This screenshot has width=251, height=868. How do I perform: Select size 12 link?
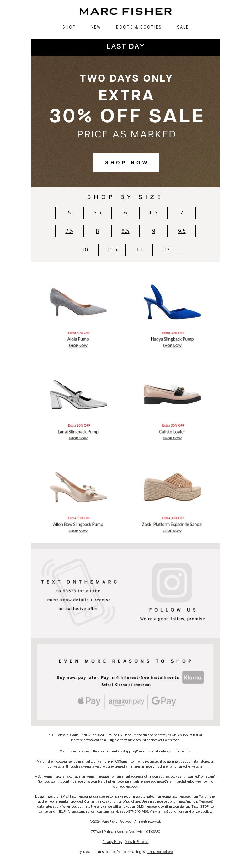pyautogui.click(x=166, y=250)
